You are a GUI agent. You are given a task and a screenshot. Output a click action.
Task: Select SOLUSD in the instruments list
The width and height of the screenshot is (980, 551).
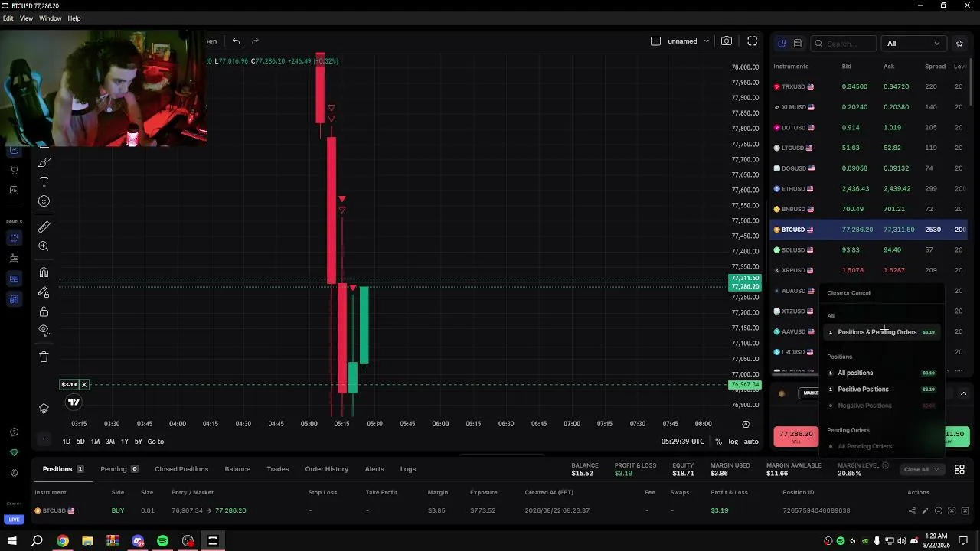click(870, 250)
